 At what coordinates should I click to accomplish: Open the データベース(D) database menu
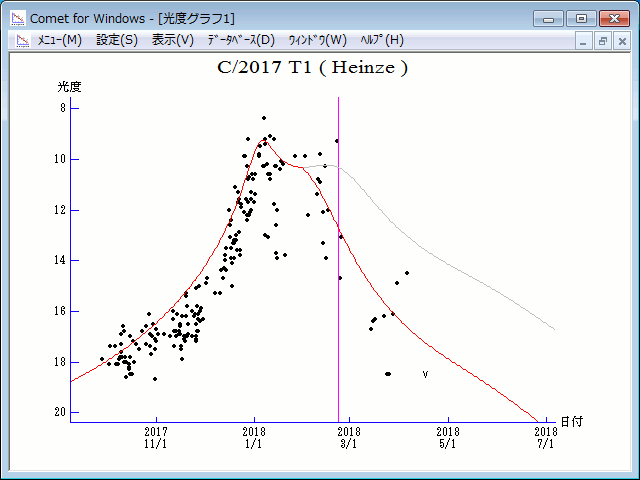(240, 40)
